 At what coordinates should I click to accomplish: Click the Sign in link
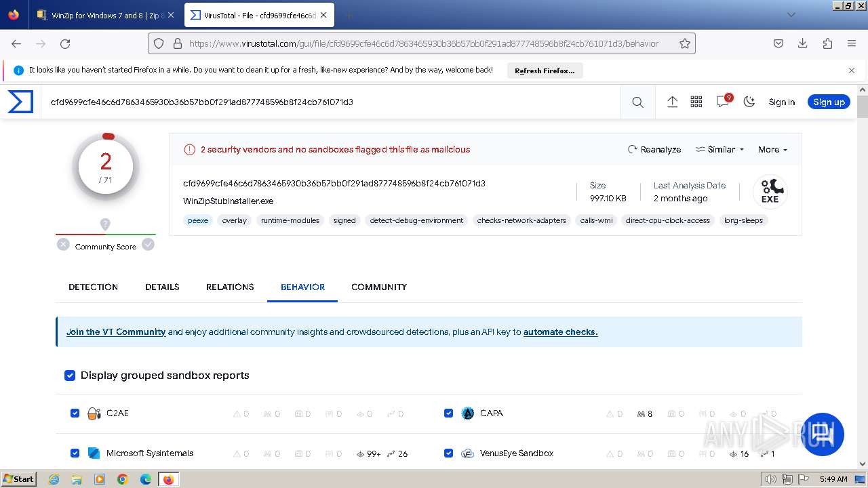click(x=781, y=102)
